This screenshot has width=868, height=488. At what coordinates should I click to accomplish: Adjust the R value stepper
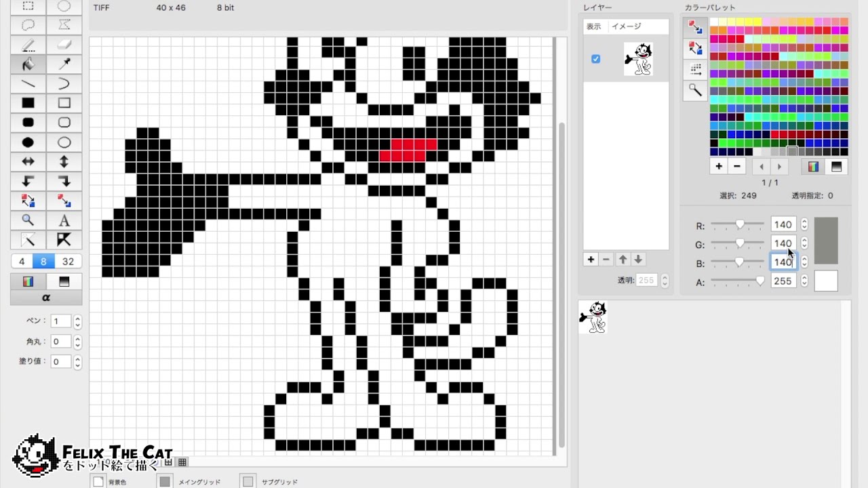coord(804,224)
